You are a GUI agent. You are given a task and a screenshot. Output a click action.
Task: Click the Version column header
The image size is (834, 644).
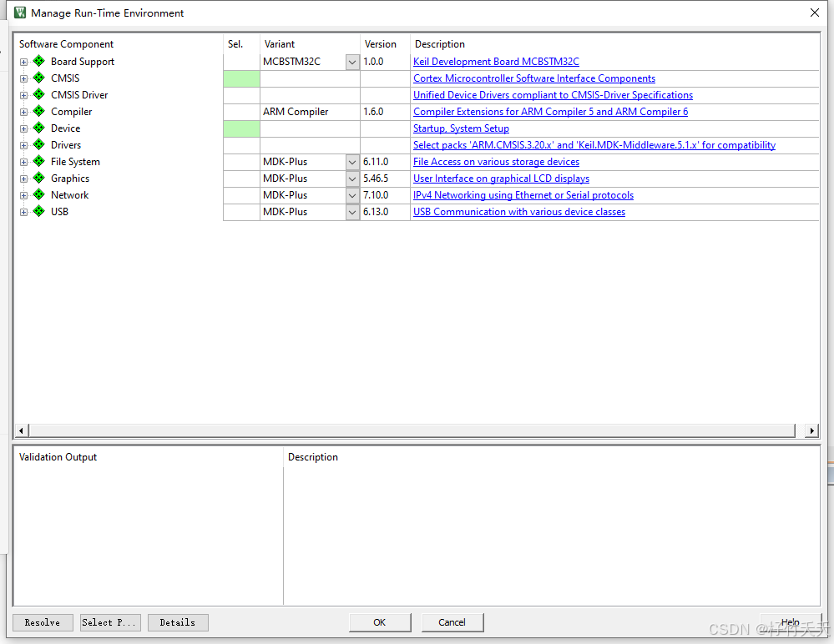(381, 44)
